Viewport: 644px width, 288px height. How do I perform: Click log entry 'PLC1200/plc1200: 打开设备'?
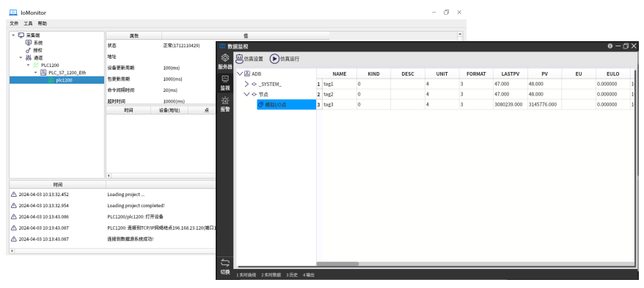pos(136,217)
